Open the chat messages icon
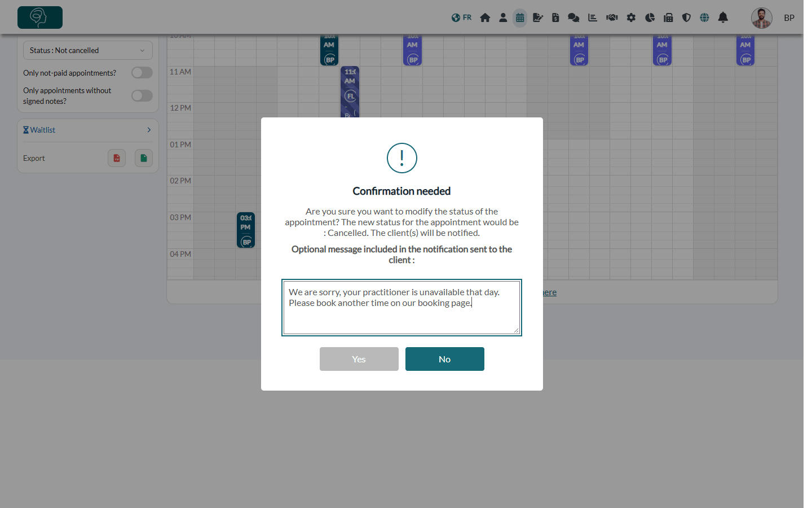812x508 pixels. (573, 17)
